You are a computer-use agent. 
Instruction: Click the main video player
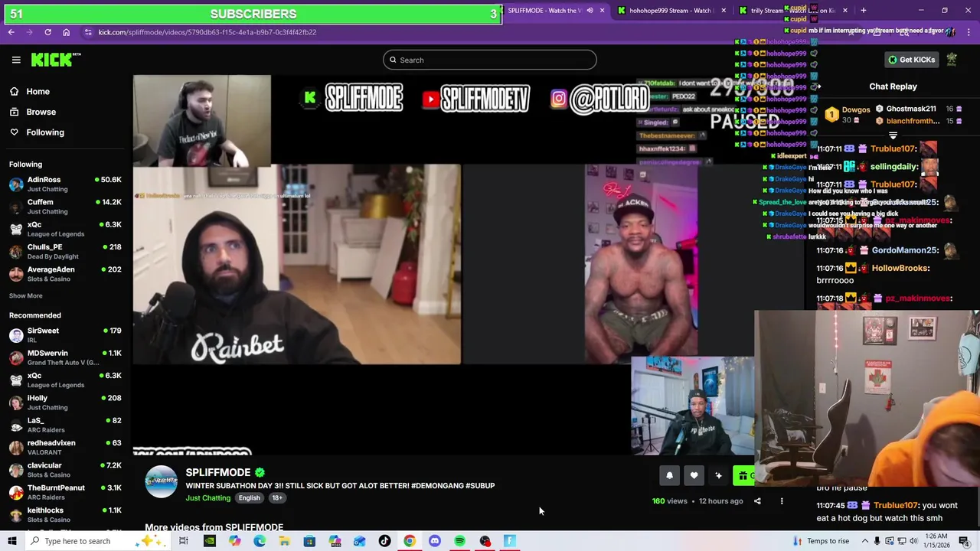click(x=444, y=265)
